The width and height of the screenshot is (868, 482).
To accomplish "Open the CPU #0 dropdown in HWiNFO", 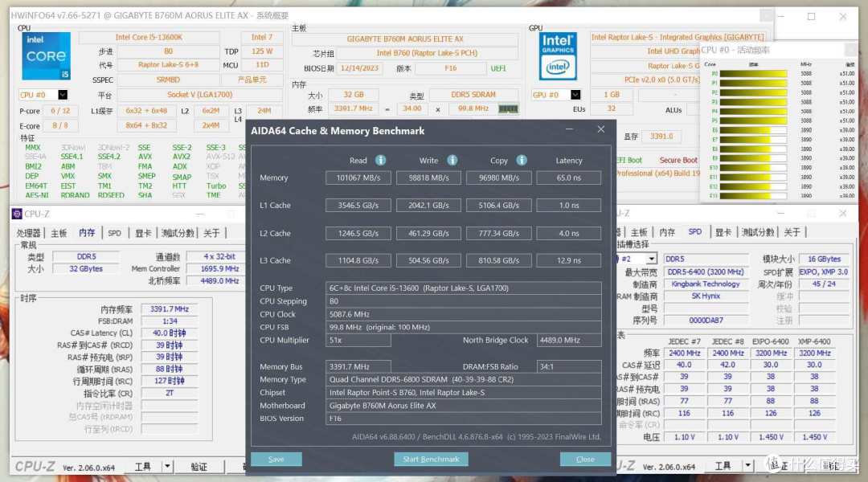I will (63, 95).
